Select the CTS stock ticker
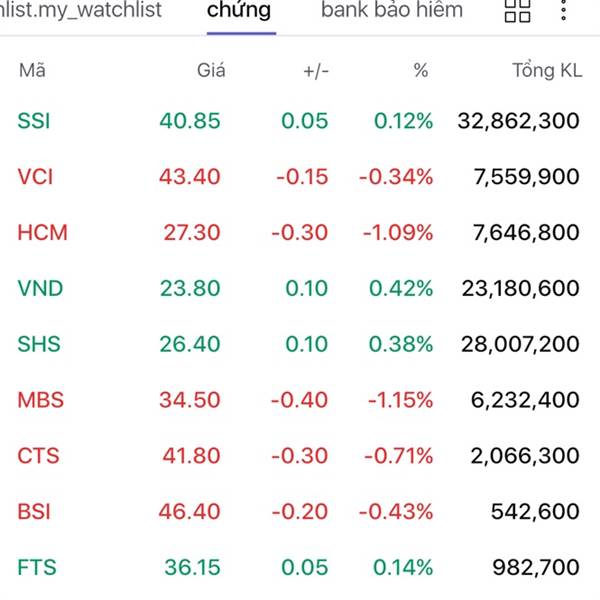This screenshot has height=600, width=600. 38,456
